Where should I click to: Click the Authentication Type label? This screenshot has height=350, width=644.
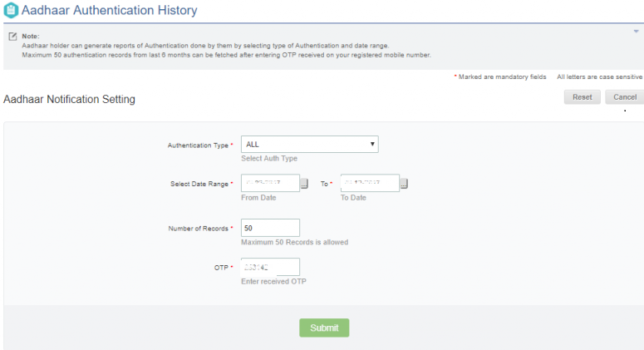(x=198, y=145)
